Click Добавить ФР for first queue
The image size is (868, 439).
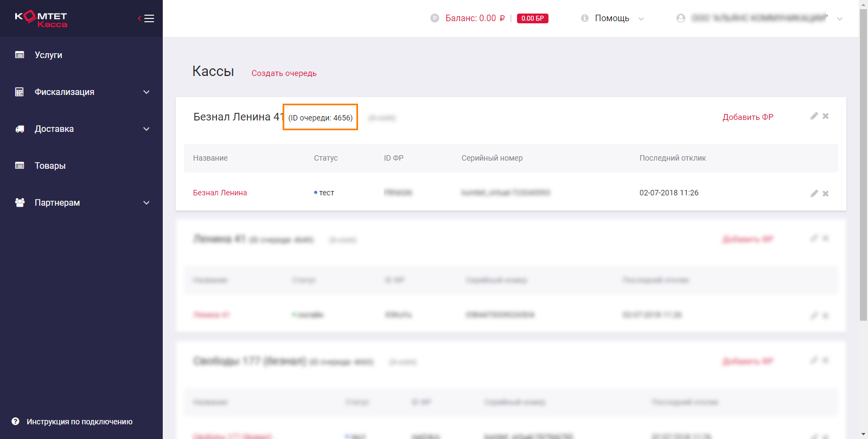(x=748, y=117)
